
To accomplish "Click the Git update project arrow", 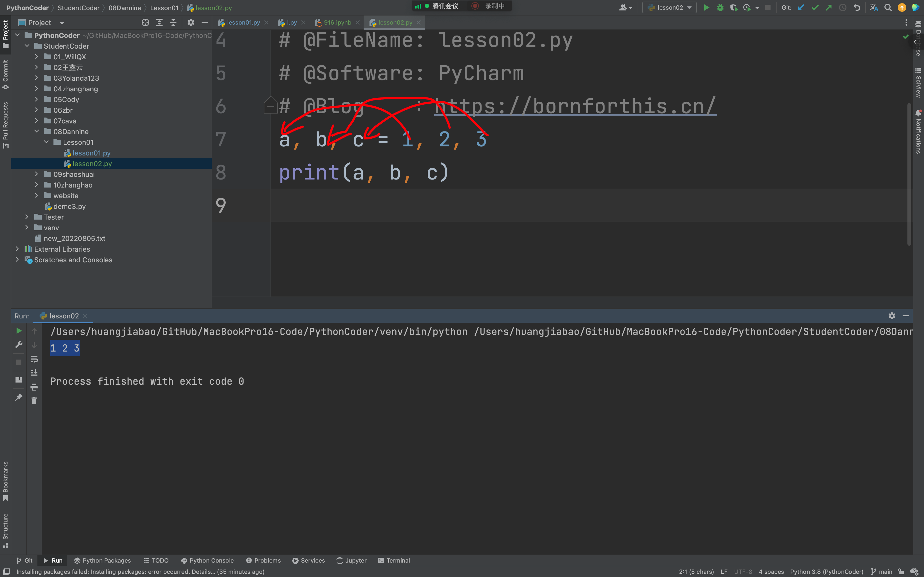I will pos(802,8).
